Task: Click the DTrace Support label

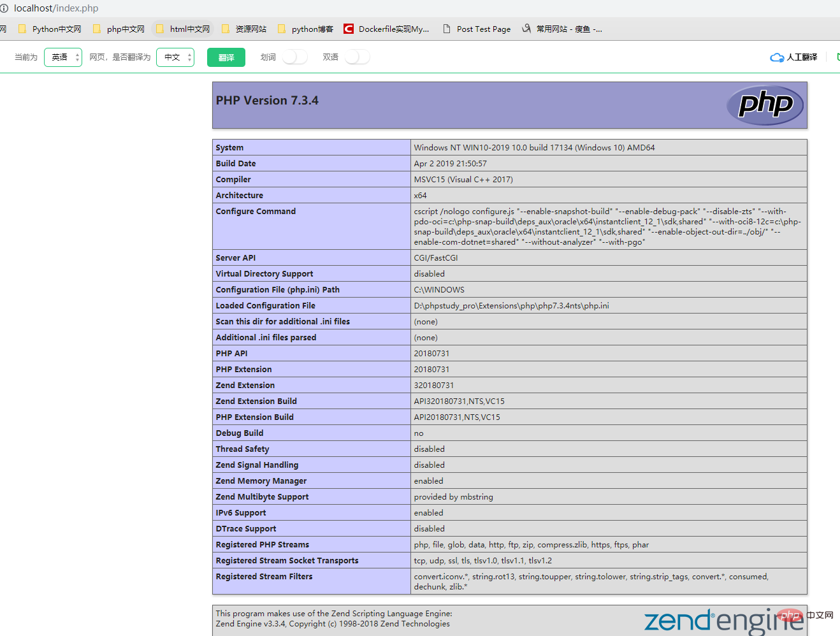Action: [x=246, y=528]
